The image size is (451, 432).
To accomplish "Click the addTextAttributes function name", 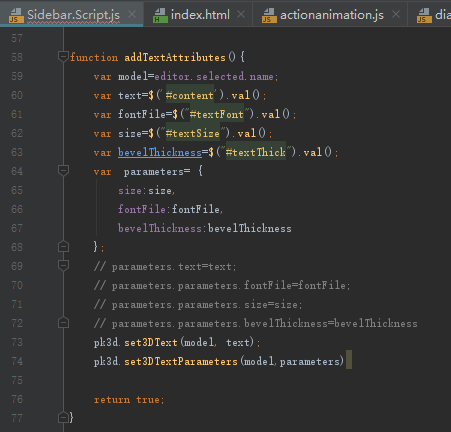I will pyautogui.click(x=175, y=57).
